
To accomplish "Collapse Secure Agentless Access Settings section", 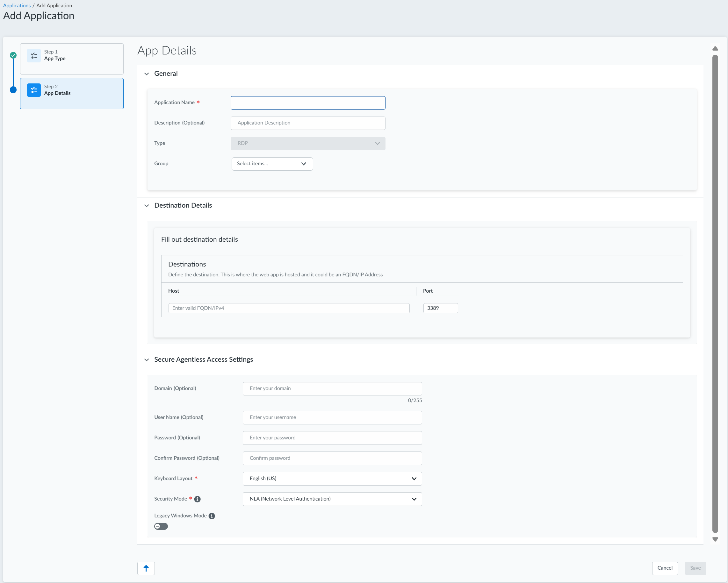I will (x=147, y=360).
